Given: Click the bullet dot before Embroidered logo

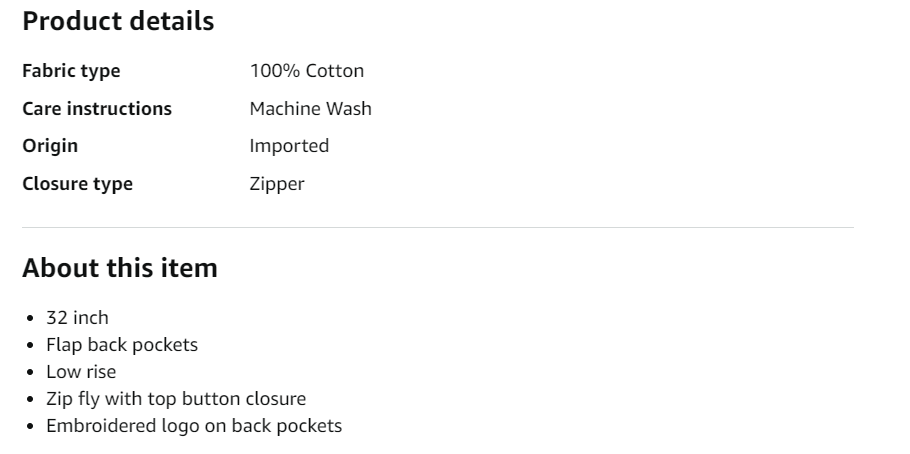Looking at the screenshot, I should (x=31, y=427).
